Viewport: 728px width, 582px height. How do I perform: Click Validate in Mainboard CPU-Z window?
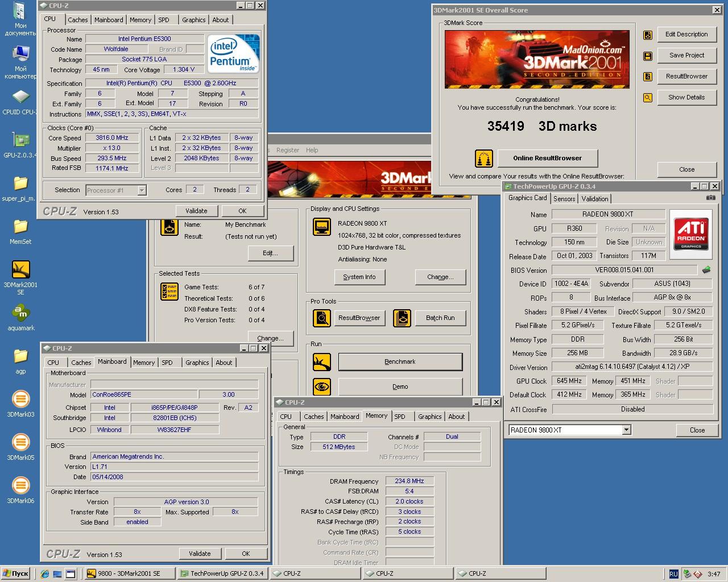[200, 554]
